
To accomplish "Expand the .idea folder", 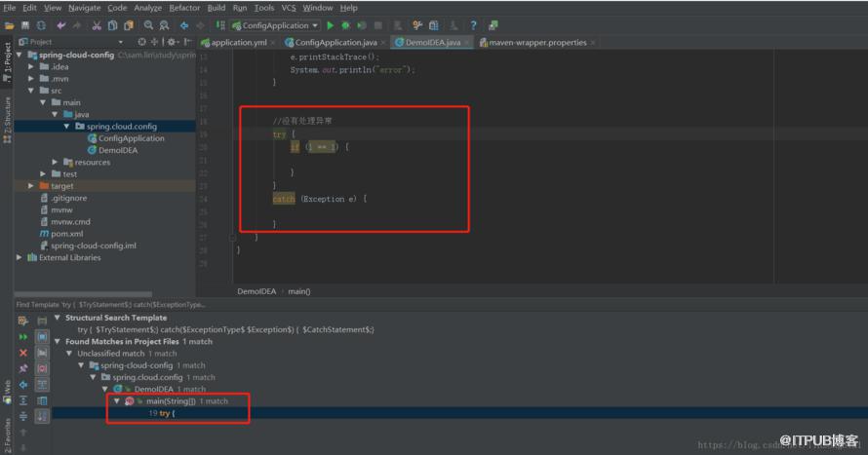I will [x=31, y=67].
